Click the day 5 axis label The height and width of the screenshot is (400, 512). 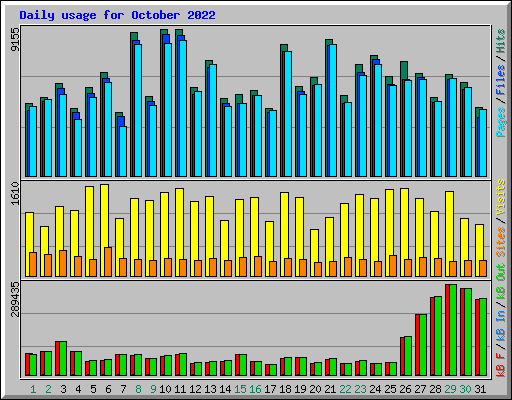[x=93, y=389]
